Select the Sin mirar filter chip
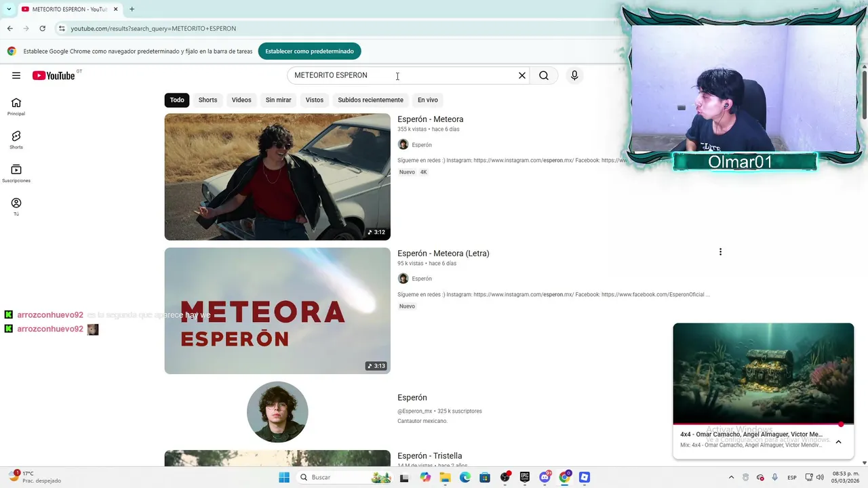 (x=278, y=100)
